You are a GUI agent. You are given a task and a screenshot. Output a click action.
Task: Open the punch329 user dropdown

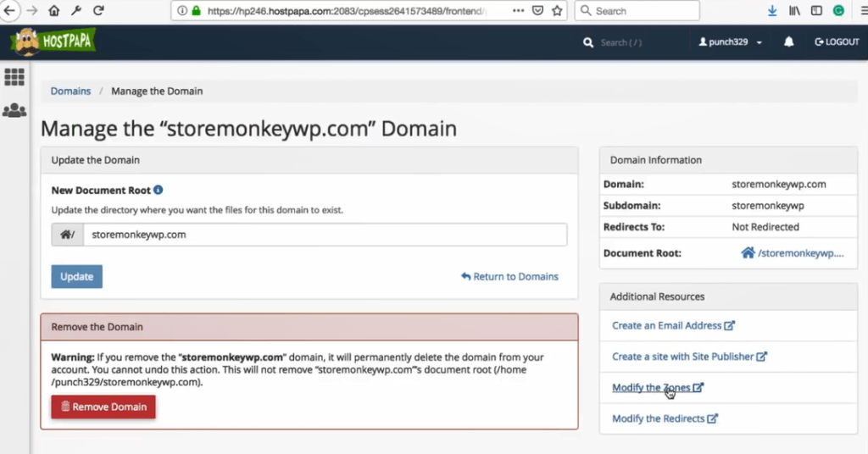[x=730, y=42]
